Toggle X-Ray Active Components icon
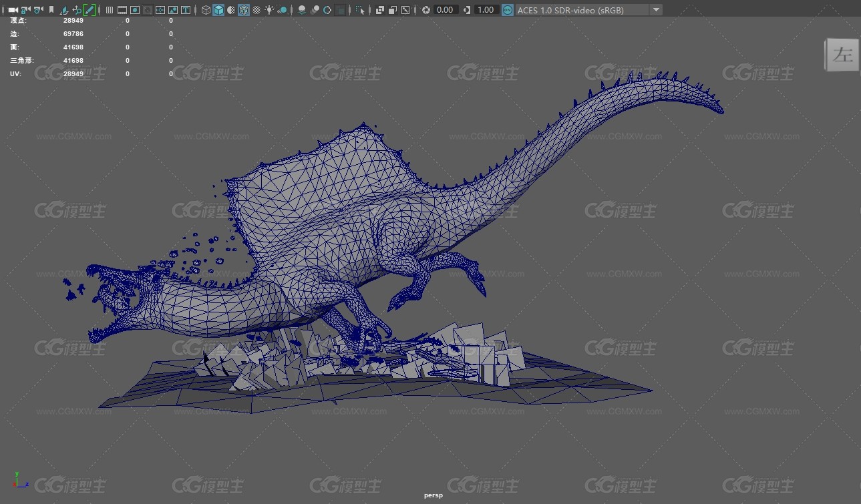The height and width of the screenshot is (504, 861). coord(392,10)
